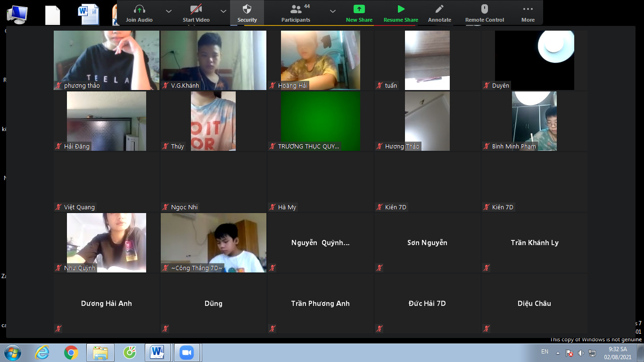Click the Join Audio headphone icon
This screenshot has height=362, width=644.
(x=139, y=9)
